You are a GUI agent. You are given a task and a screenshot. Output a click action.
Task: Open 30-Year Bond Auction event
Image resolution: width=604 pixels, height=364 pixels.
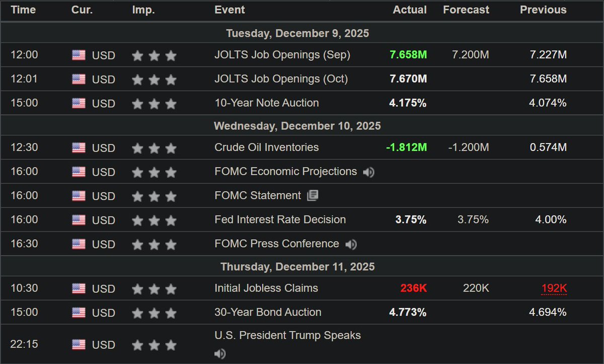click(x=268, y=312)
